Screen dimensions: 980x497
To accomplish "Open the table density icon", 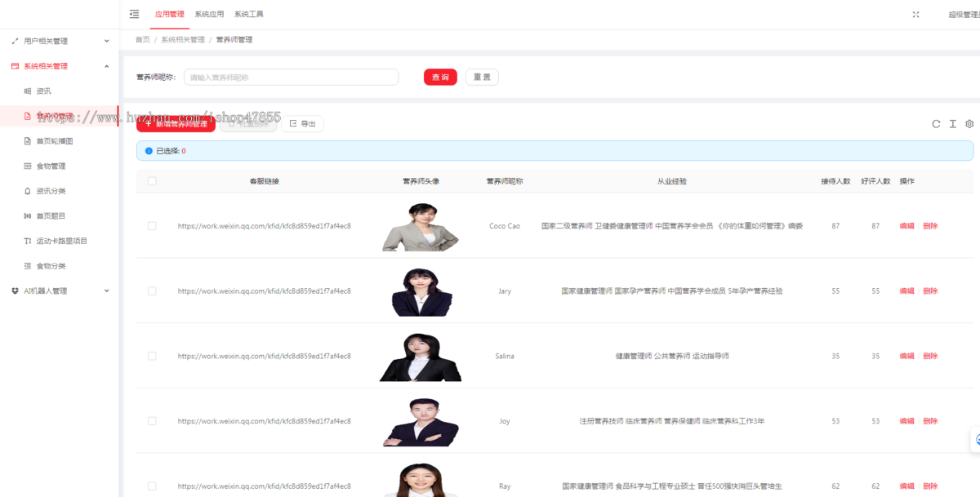I will click(952, 124).
